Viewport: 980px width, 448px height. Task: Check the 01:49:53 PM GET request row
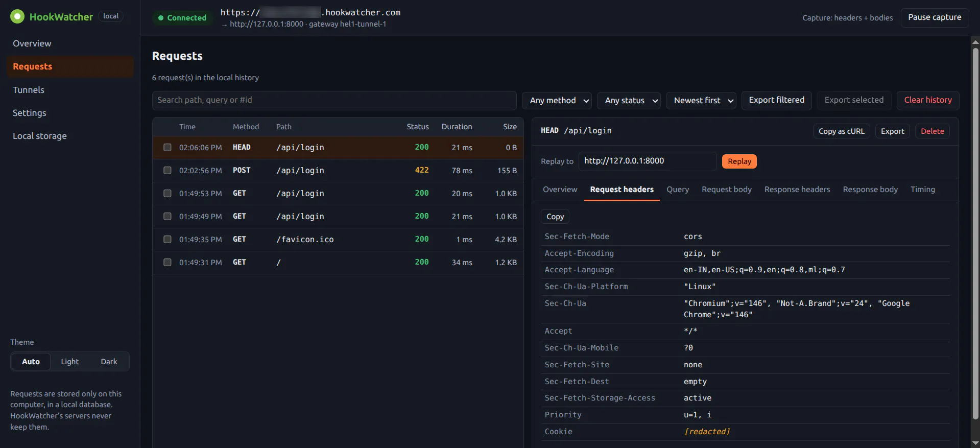pyautogui.click(x=167, y=194)
